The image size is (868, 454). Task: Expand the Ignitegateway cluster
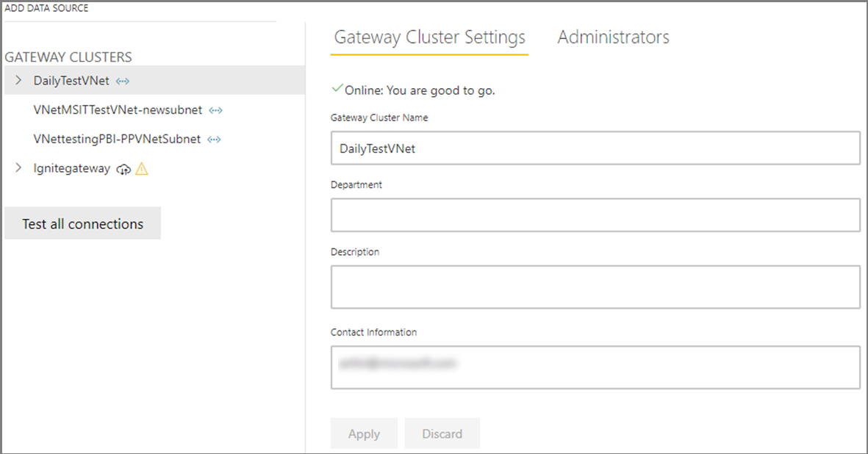(18, 168)
